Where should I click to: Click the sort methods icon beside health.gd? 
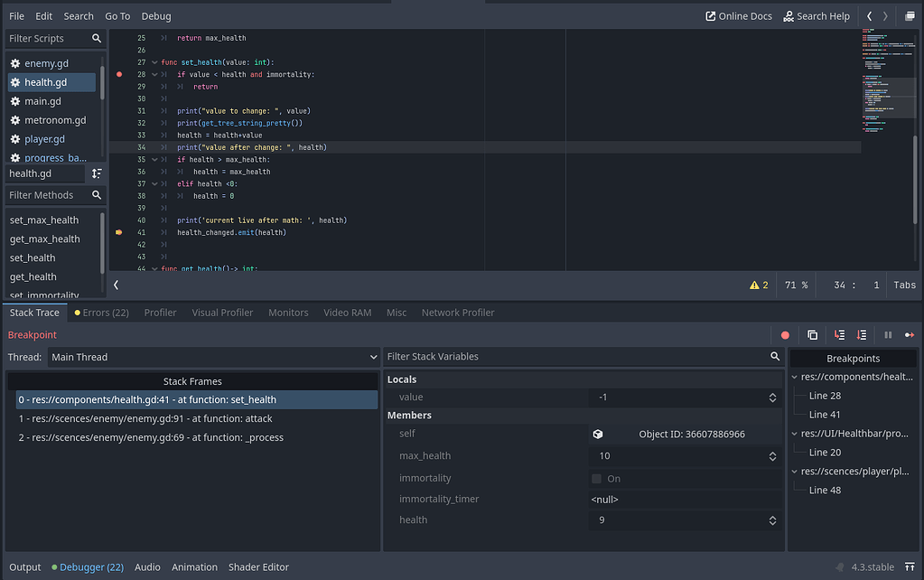coord(97,173)
